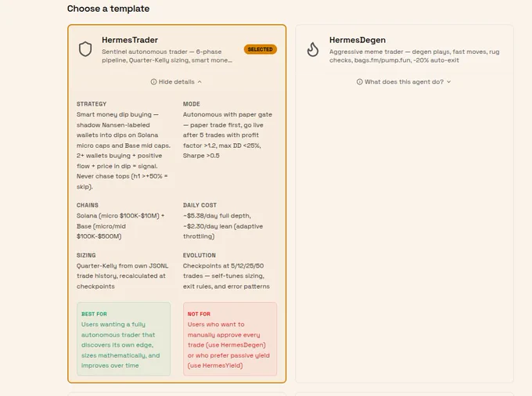This screenshot has height=396, width=532.
Task: Click the SELECTED badge on HermesTrader
Action: coord(261,49)
